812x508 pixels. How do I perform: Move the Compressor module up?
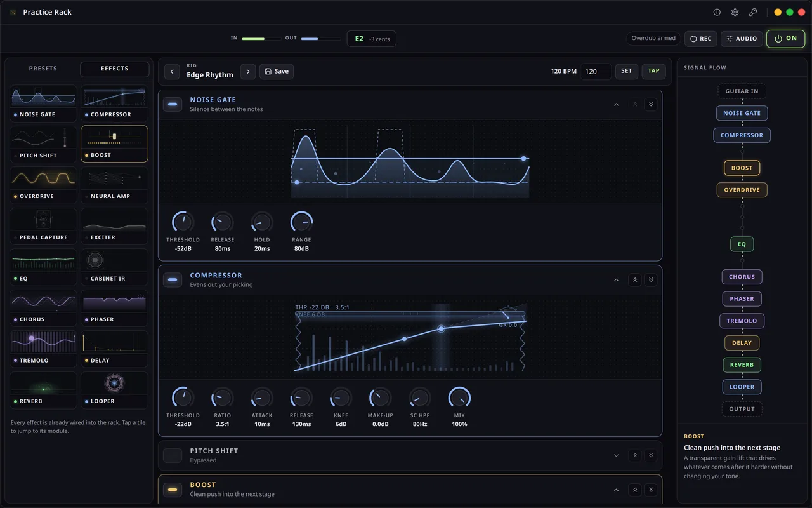[x=635, y=280]
